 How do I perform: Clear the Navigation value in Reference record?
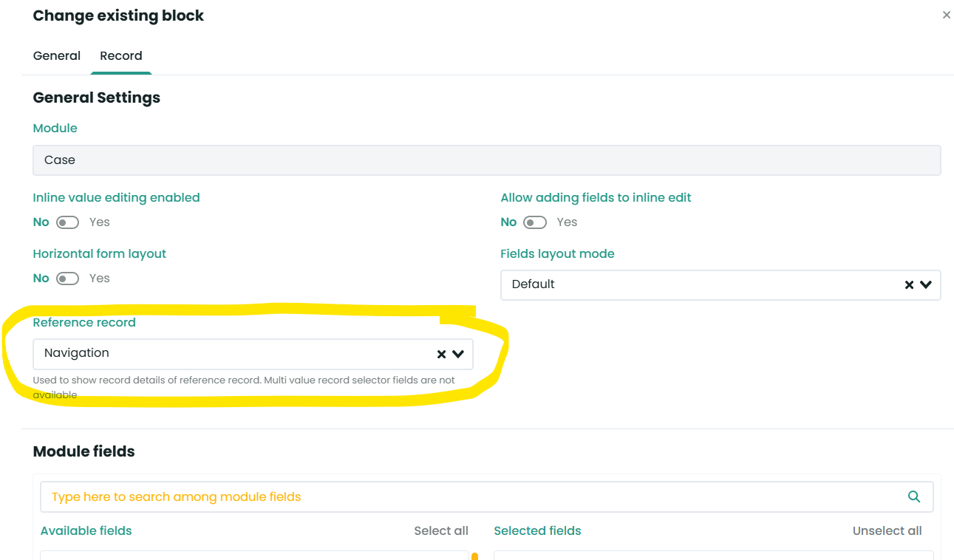point(441,354)
